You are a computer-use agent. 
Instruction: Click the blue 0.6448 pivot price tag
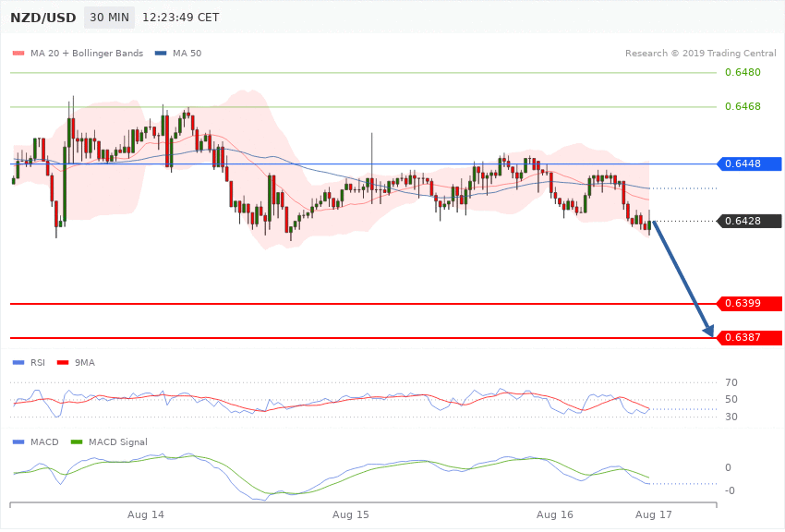(749, 163)
